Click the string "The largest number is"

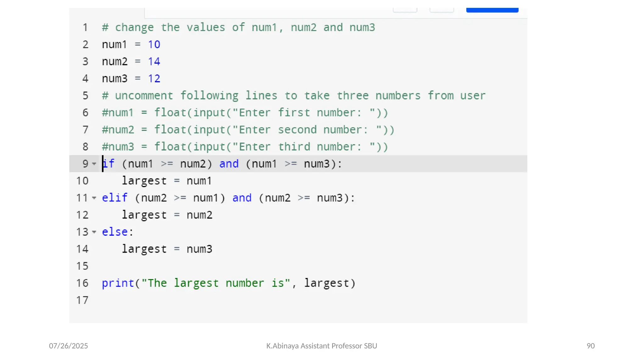coord(216,283)
